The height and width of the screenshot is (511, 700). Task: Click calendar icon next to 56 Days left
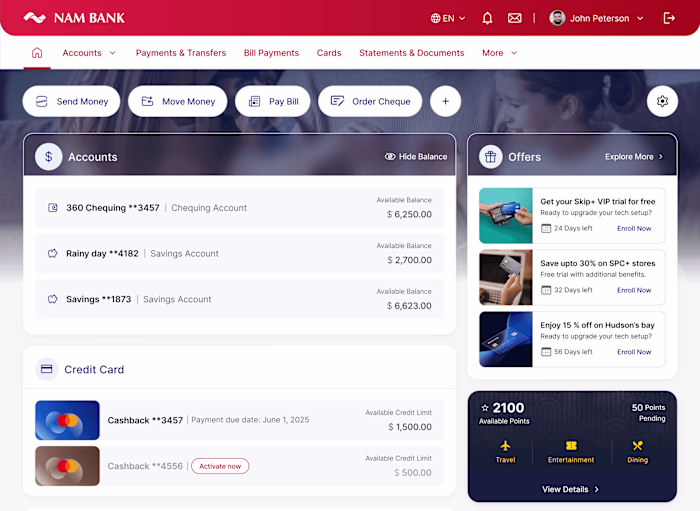pyautogui.click(x=546, y=352)
